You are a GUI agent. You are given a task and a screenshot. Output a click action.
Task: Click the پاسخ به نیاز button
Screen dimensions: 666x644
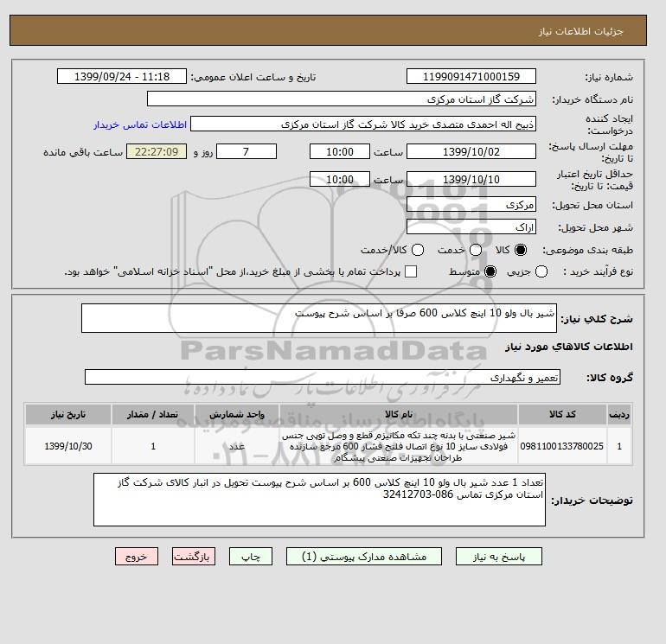(x=499, y=557)
